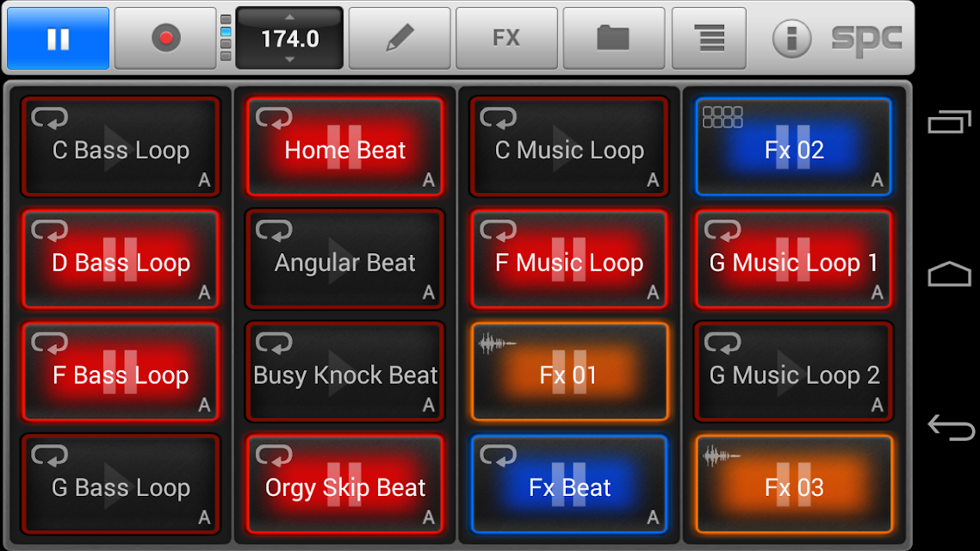Stop the F Bass Loop pad
The image size is (980, 551).
click(121, 372)
